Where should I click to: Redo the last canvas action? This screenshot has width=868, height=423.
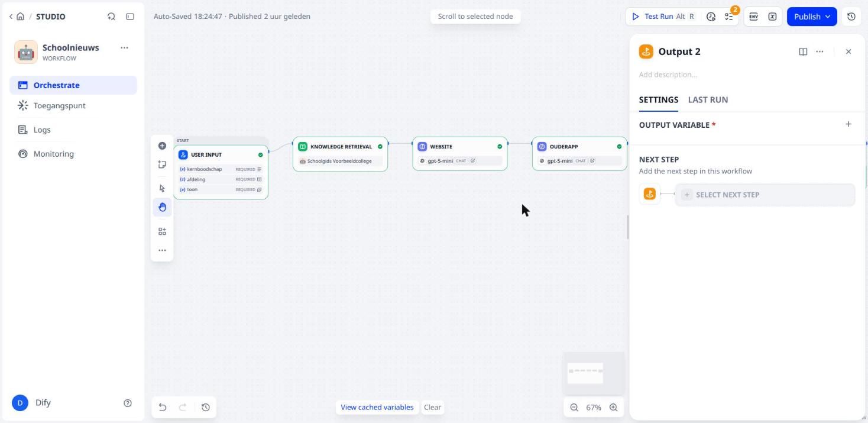pos(183,407)
